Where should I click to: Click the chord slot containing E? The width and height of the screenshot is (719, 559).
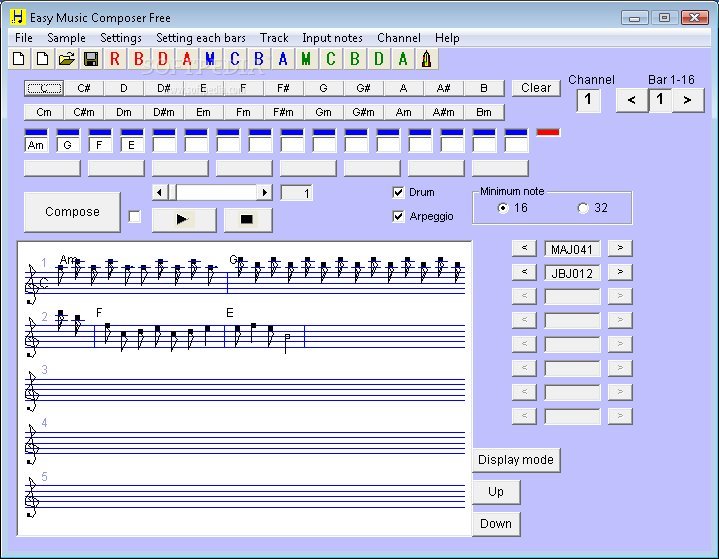pyautogui.click(x=132, y=145)
